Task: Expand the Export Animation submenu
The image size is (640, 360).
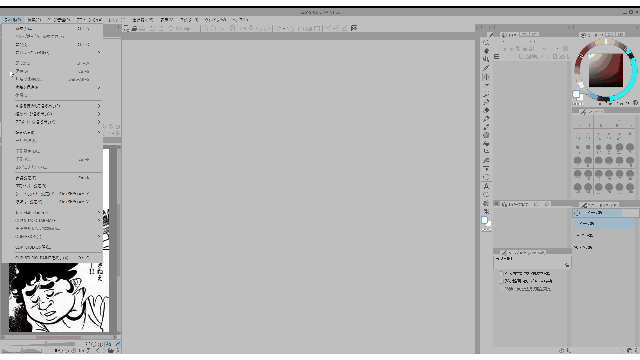Action: click(x=52, y=122)
